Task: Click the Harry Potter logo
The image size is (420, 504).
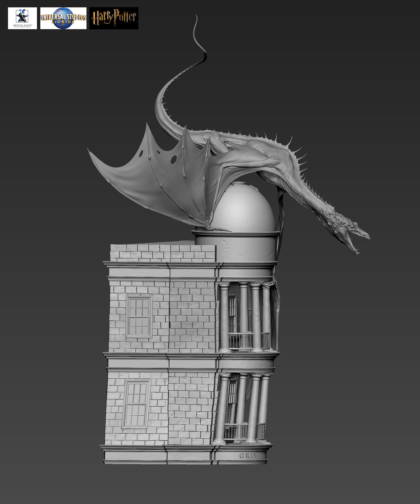Action: [114, 18]
